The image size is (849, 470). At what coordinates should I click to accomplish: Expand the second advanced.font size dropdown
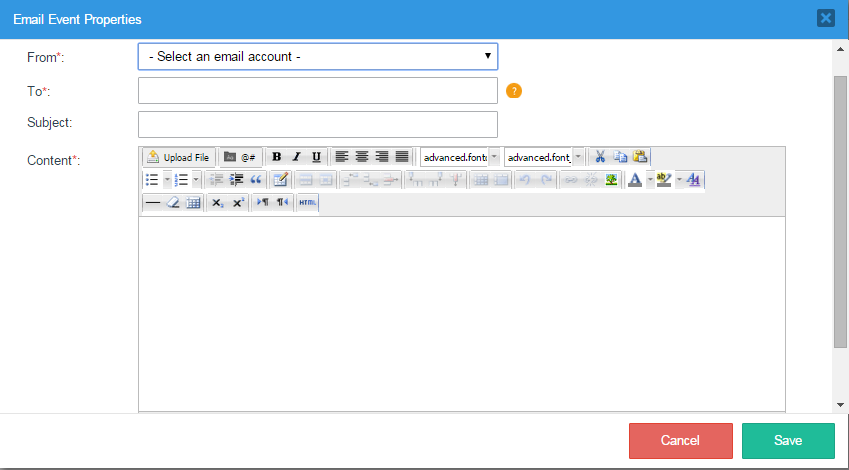click(577, 157)
